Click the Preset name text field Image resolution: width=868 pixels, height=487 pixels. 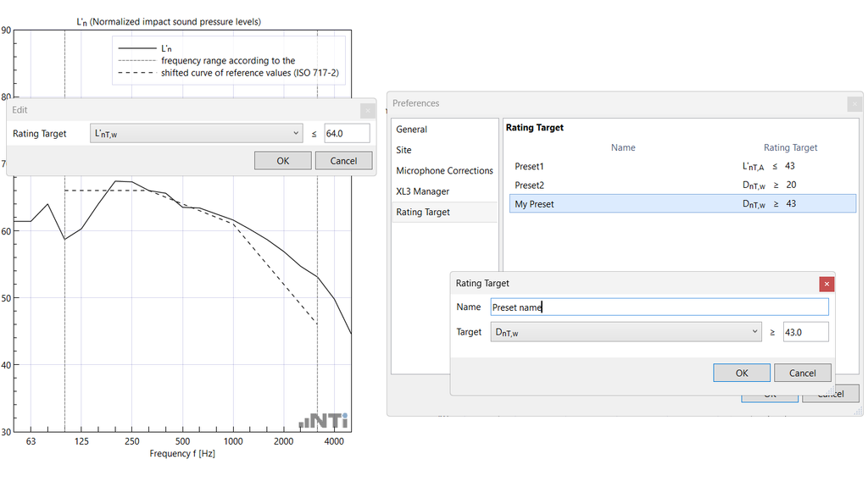click(x=659, y=307)
